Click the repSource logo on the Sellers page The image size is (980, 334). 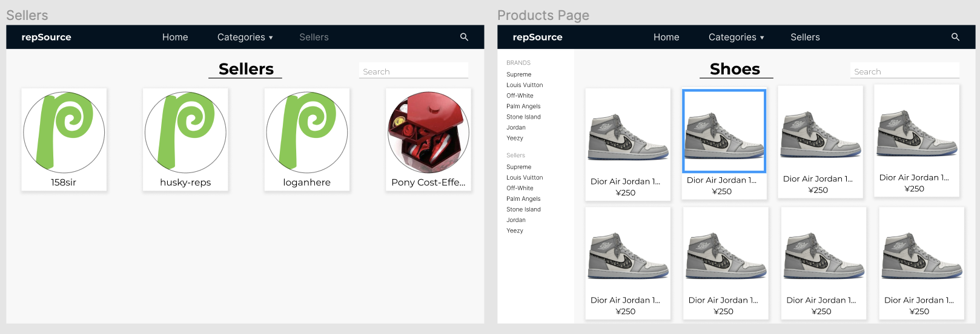coord(47,38)
